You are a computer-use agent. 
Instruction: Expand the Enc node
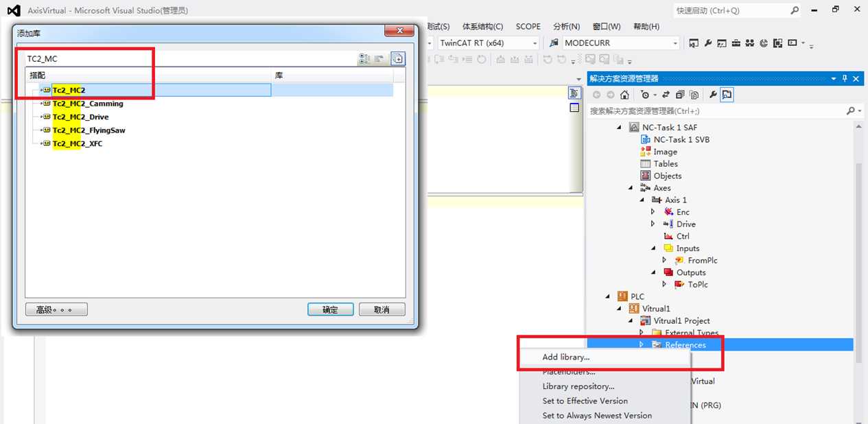pos(653,212)
